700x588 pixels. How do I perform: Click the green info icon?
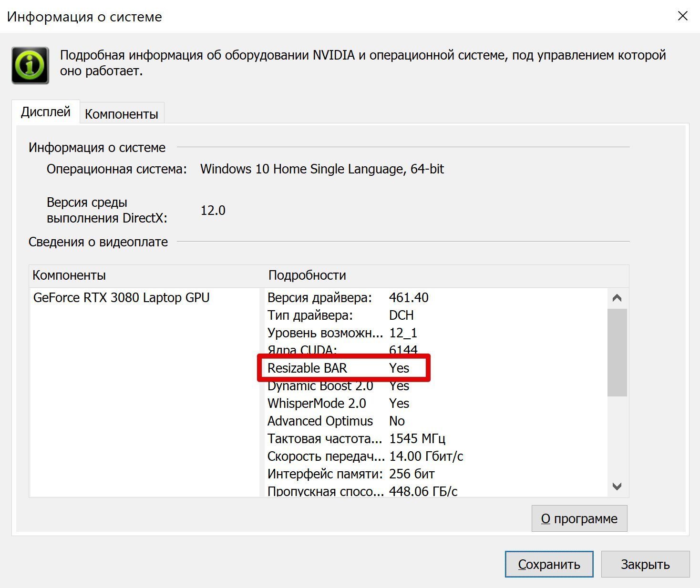pyautogui.click(x=30, y=65)
